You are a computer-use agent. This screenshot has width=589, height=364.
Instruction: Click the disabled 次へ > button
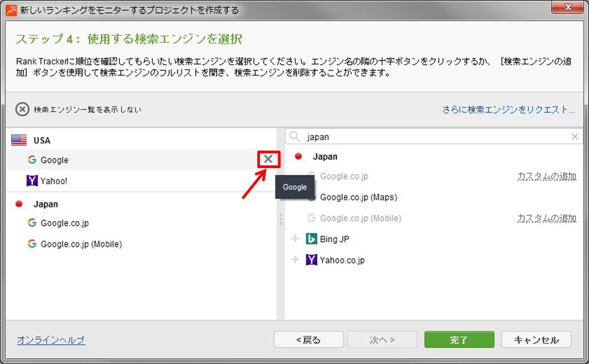(x=382, y=339)
